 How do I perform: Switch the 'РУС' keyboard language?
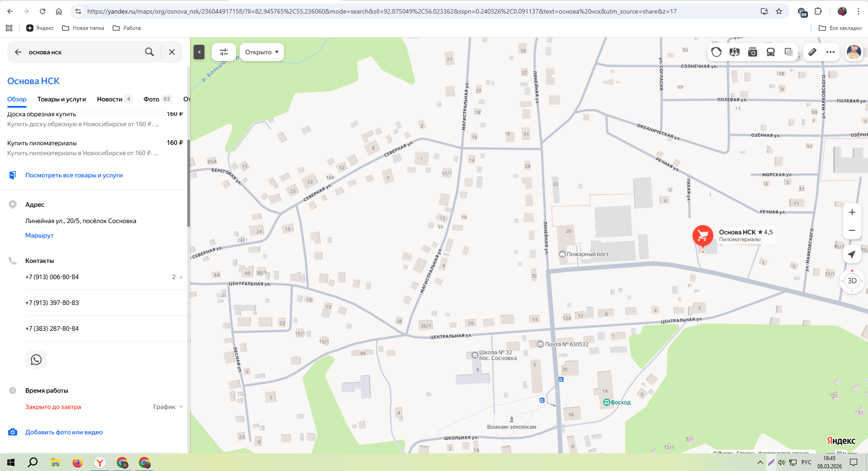pyautogui.click(x=806, y=462)
